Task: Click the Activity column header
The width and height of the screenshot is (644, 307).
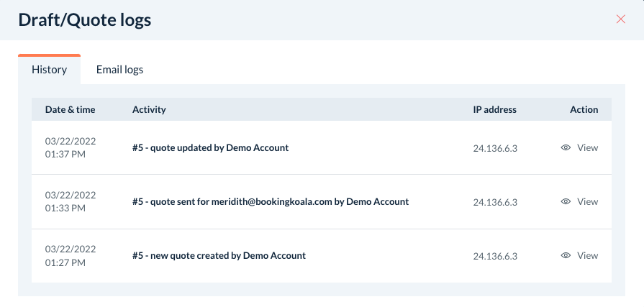Action: [149, 109]
